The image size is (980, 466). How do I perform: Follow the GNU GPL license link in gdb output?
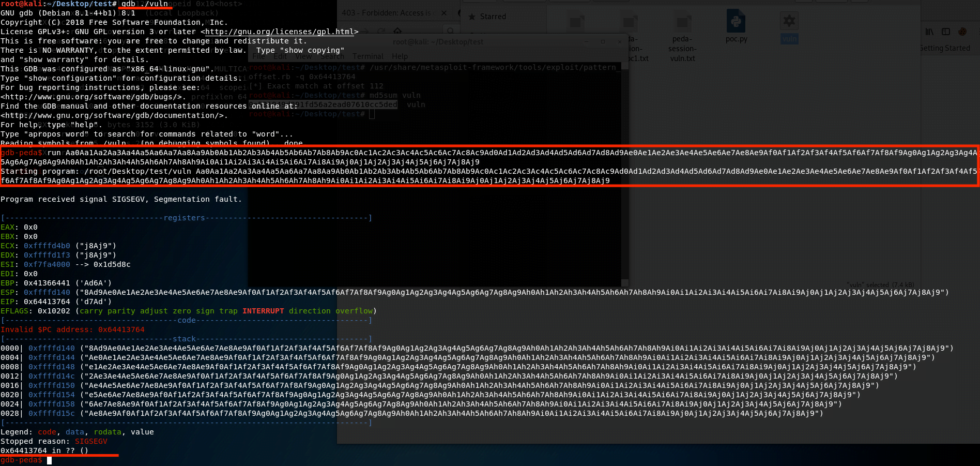click(x=279, y=31)
